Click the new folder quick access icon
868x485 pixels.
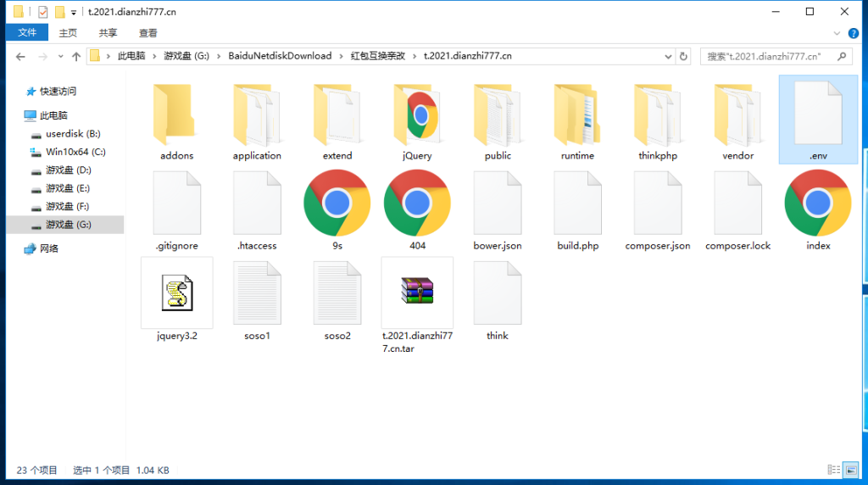(59, 12)
